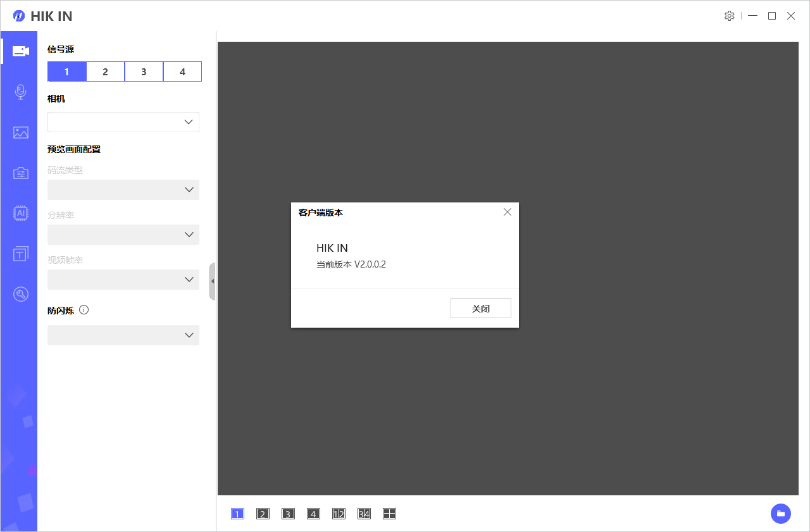Switch to single view layout 4
This screenshot has height=532, width=810.
point(313,514)
